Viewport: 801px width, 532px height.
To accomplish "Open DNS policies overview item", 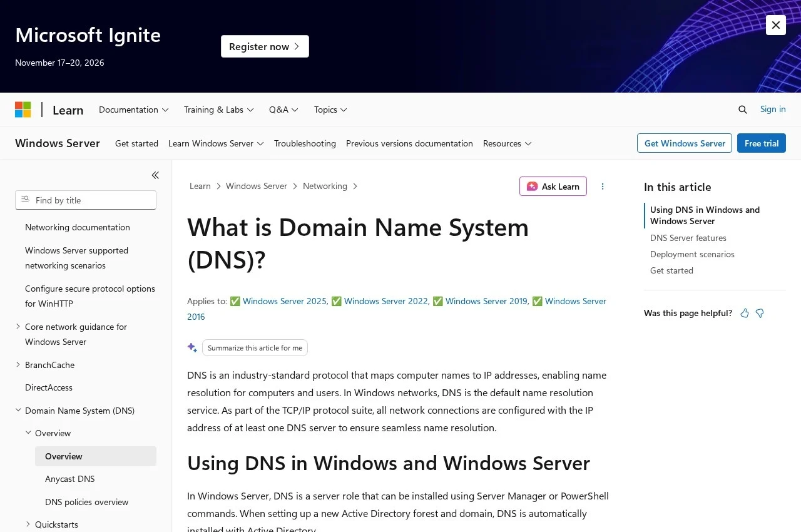I will [86, 502].
